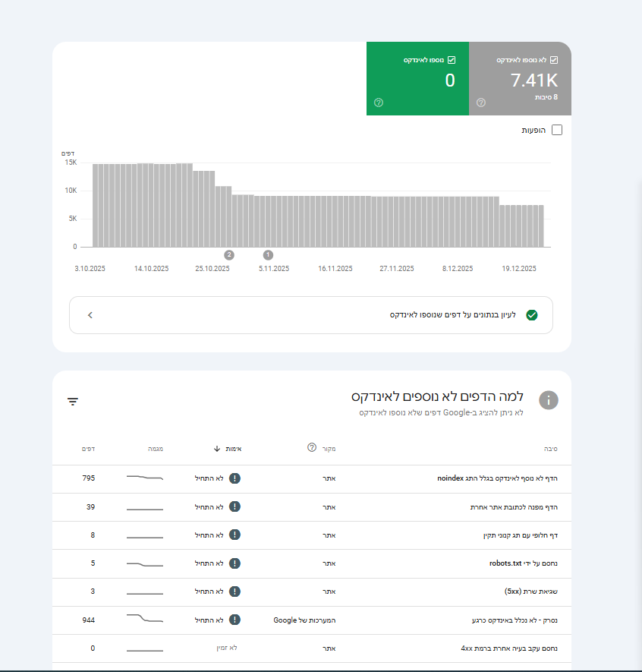The width and height of the screenshot is (642, 672).
Task: Select the gray not-indexed 7.41K card
Action: [x=520, y=79]
